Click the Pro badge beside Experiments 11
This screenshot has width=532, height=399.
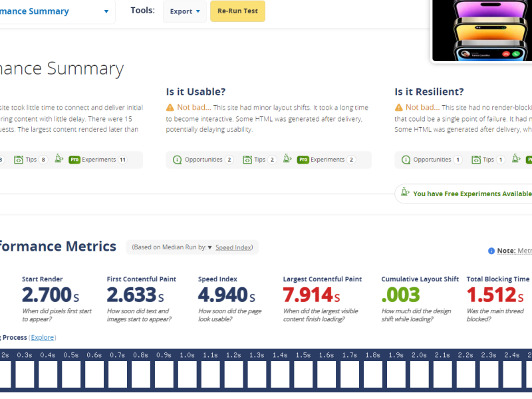[x=74, y=160]
